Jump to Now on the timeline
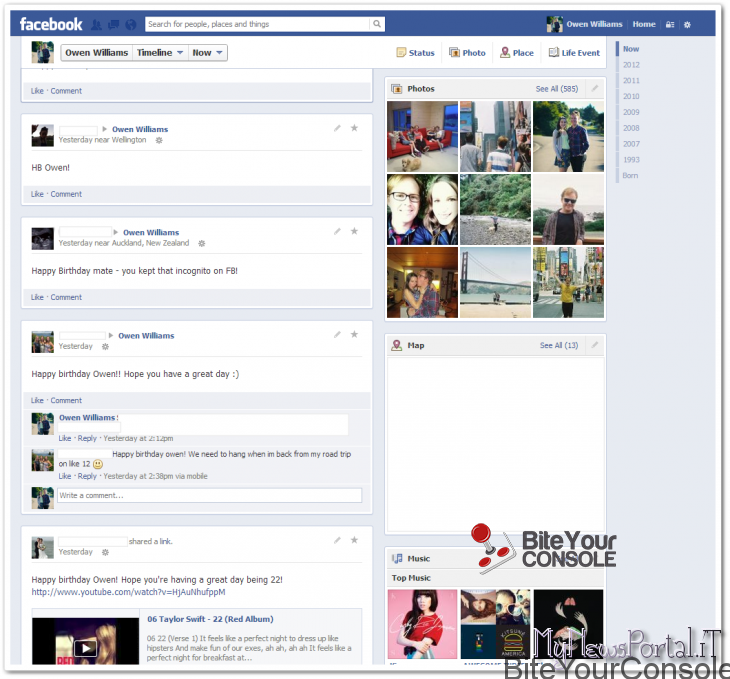This screenshot has height=679, width=730. 631,49
